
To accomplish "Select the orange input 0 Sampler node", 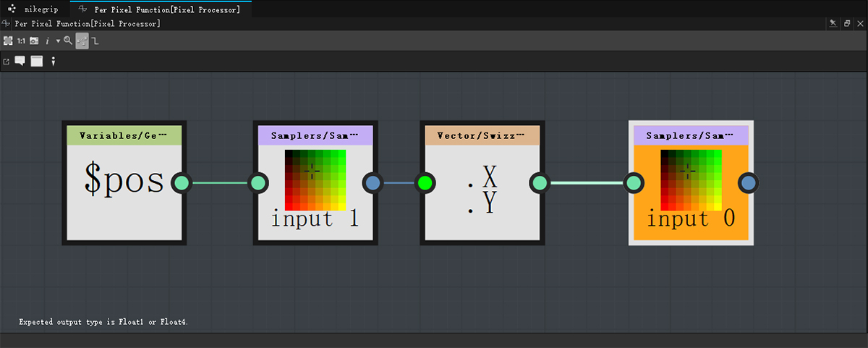I will coord(691,182).
